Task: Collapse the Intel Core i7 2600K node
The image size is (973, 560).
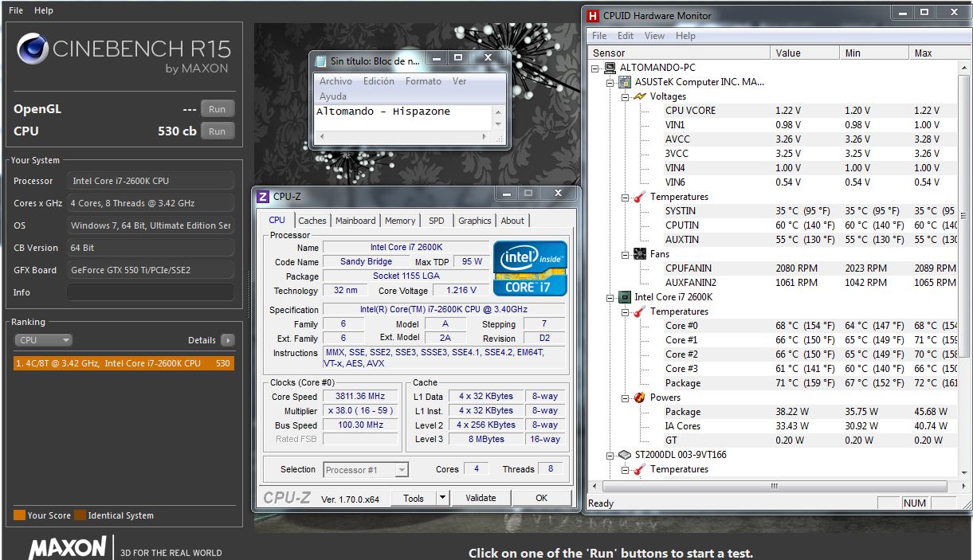Action: [x=610, y=297]
